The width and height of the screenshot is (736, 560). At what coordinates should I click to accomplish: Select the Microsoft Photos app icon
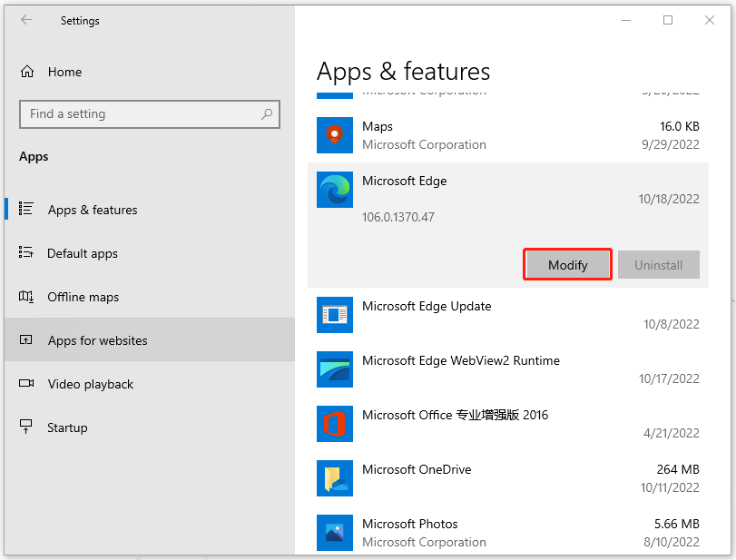coord(335,533)
